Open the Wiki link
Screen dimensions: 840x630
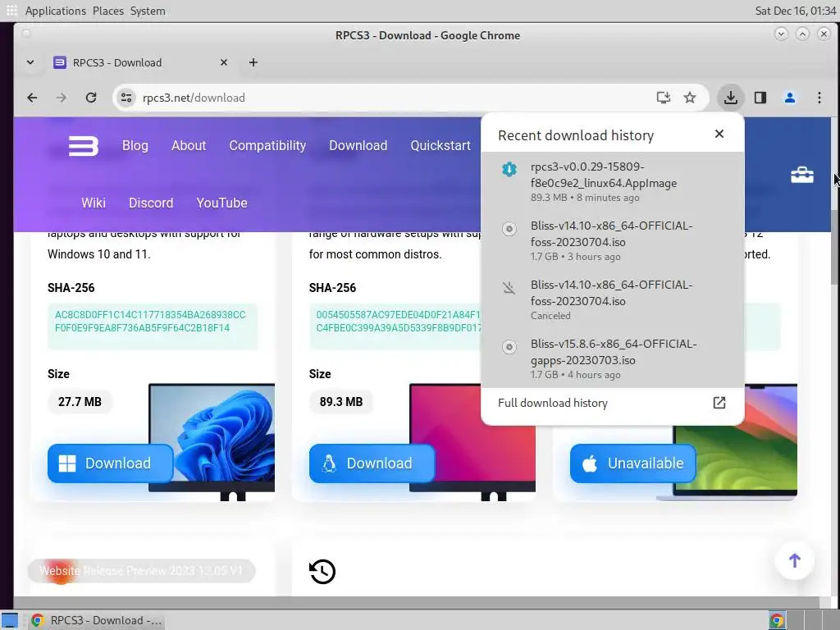point(94,203)
